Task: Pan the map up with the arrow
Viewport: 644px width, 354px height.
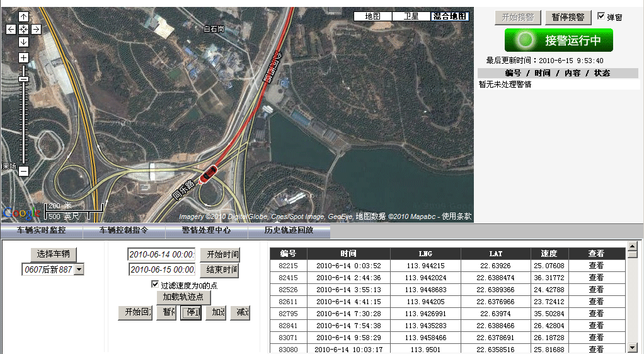Action: coord(23,16)
